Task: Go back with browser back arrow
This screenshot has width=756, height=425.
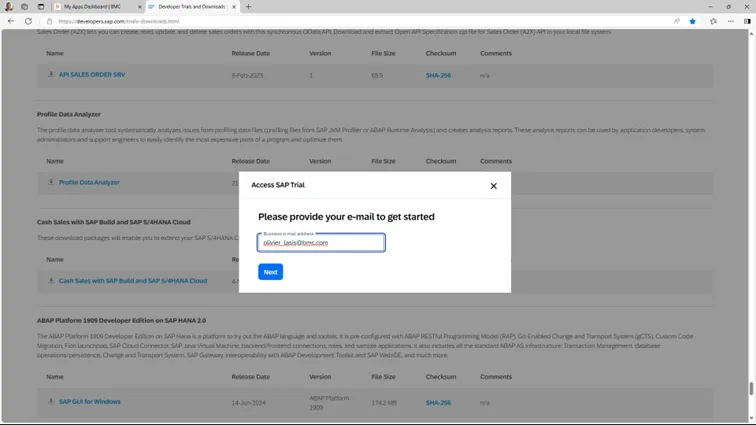Action: coord(11,21)
